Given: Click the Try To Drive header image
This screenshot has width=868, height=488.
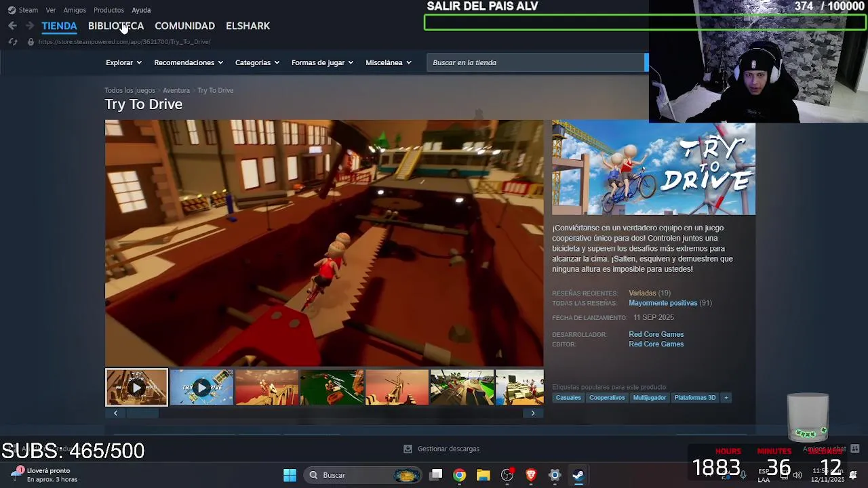Looking at the screenshot, I should (x=654, y=168).
